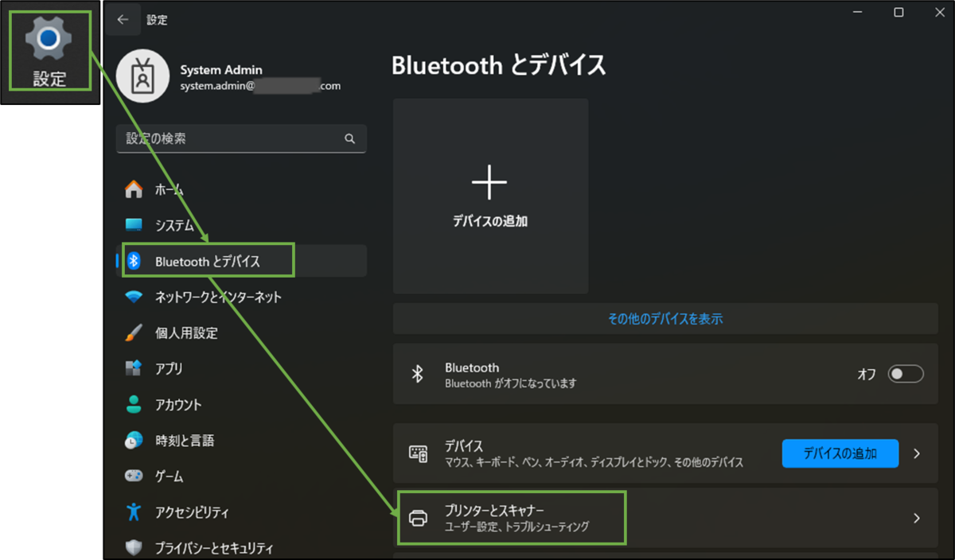This screenshot has width=955, height=560.
Task: Click the アプリ apps icon
Action: point(134,368)
